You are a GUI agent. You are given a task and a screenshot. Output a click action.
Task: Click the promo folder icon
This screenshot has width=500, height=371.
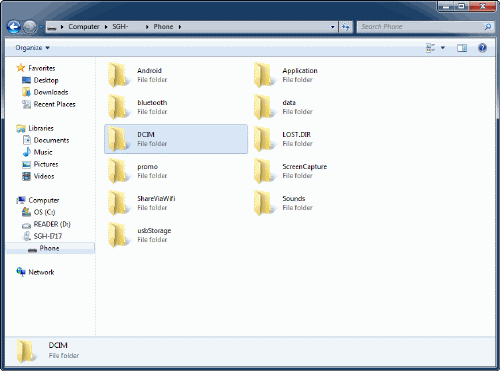(x=118, y=171)
